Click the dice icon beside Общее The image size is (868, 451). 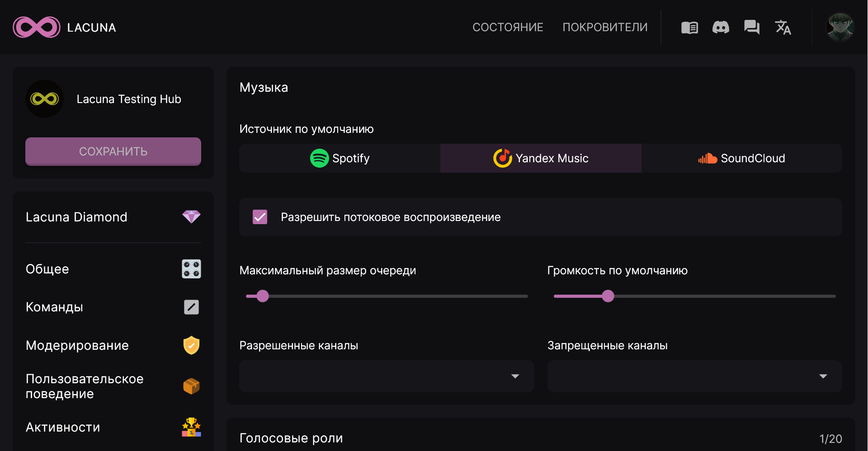(x=191, y=269)
